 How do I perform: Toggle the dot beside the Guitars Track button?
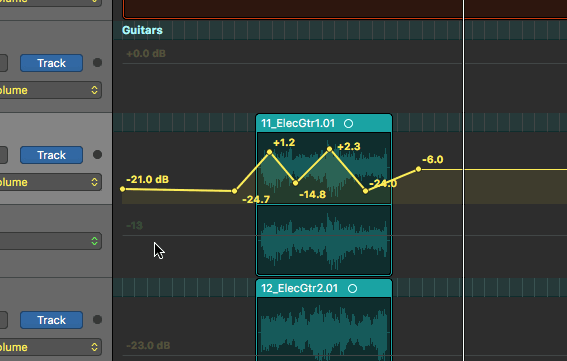[x=97, y=63]
